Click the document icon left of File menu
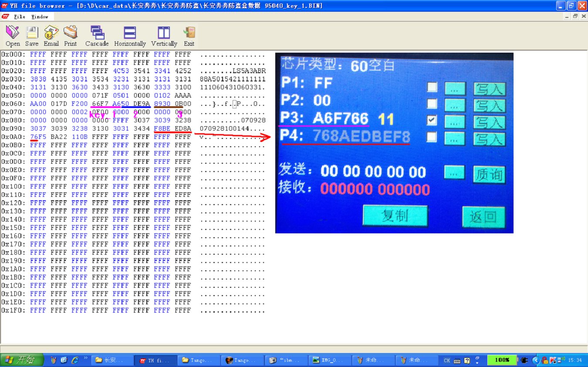The width and height of the screenshot is (588, 367). click(5, 17)
